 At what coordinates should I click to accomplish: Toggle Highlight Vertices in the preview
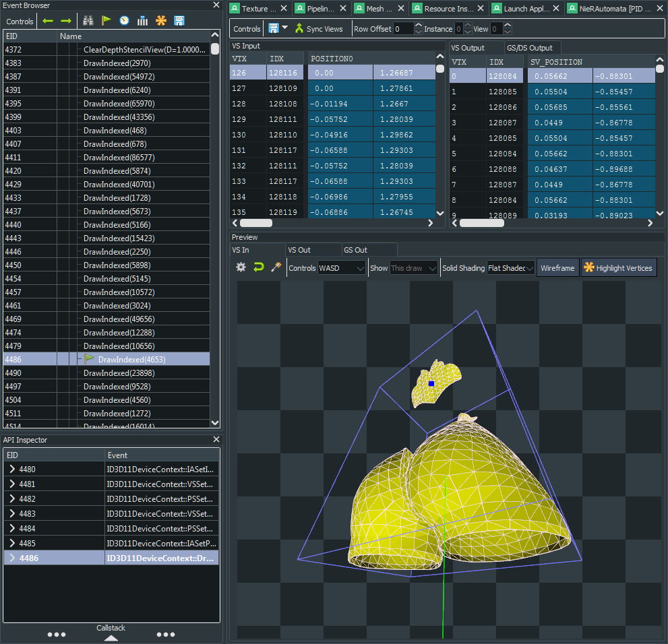click(x=618, y=268)
